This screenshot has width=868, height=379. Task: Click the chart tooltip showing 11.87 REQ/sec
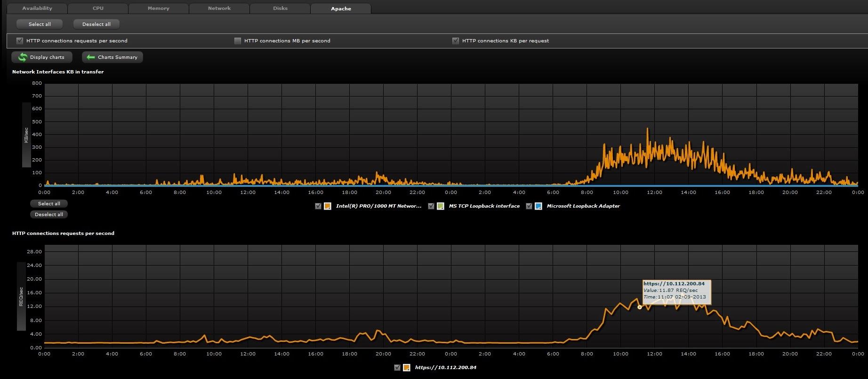pyautogui.click(x=677, y=292)
